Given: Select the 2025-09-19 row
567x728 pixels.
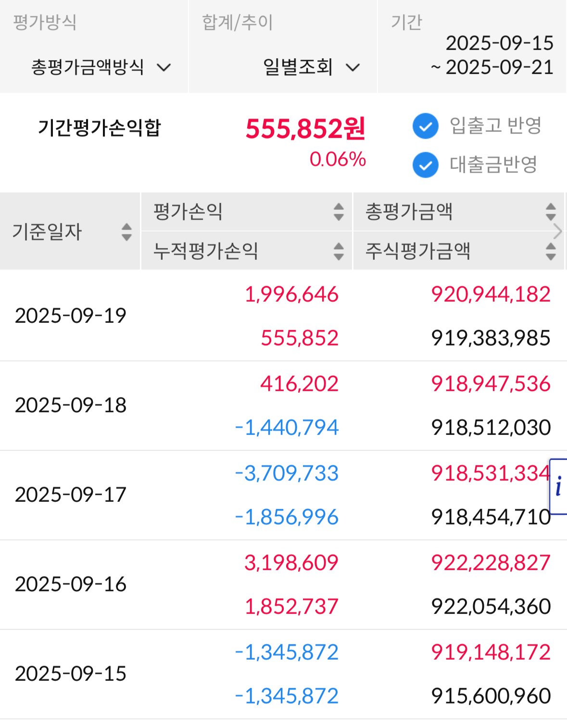Looking at the screenshot, I should [283, 316].
